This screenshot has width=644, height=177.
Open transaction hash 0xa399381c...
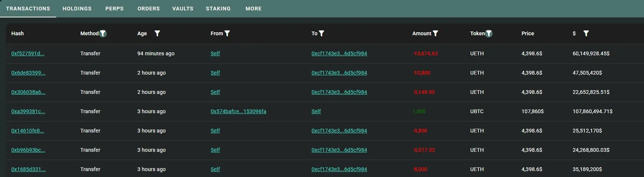click(28, 111)
